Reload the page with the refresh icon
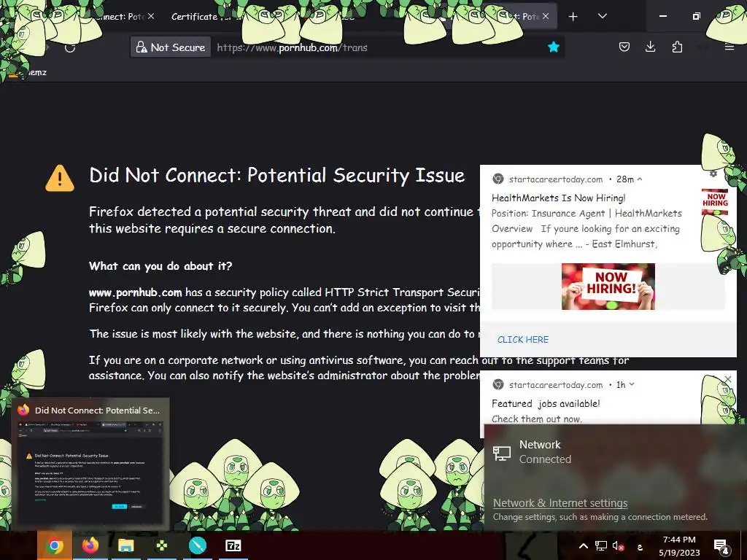The width and height of the screenshot is (747, 560). click(x=70, y=47)
